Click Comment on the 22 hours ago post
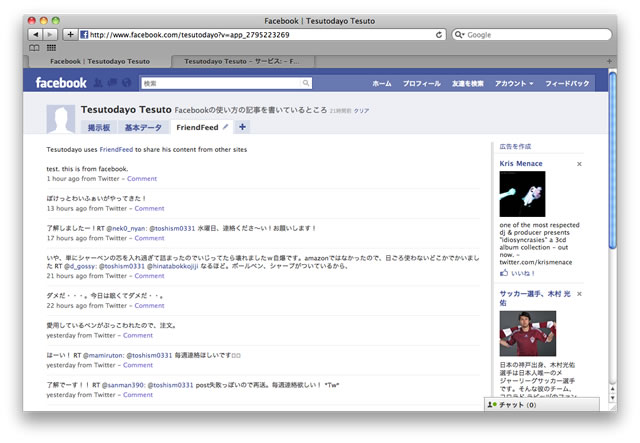640x443 pixels. click(149, 305)
